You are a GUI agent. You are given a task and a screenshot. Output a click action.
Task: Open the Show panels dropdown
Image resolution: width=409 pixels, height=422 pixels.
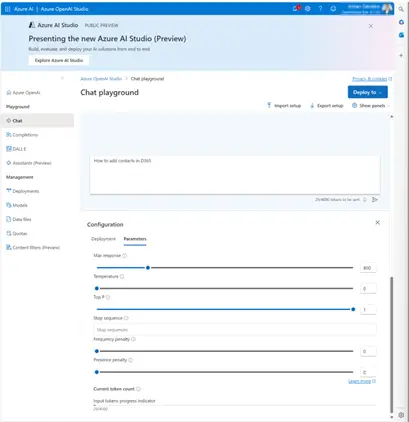point(371,106)
